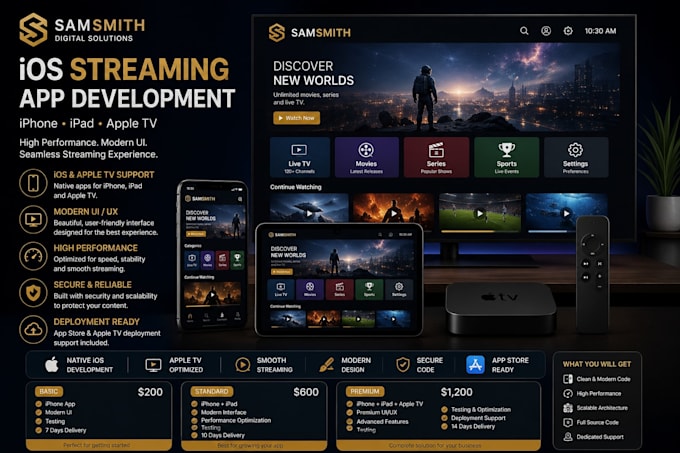Screen dimensions: 680x453
Task: Click the progress bar under the soccer thumbnail
Action: (480, 231)
